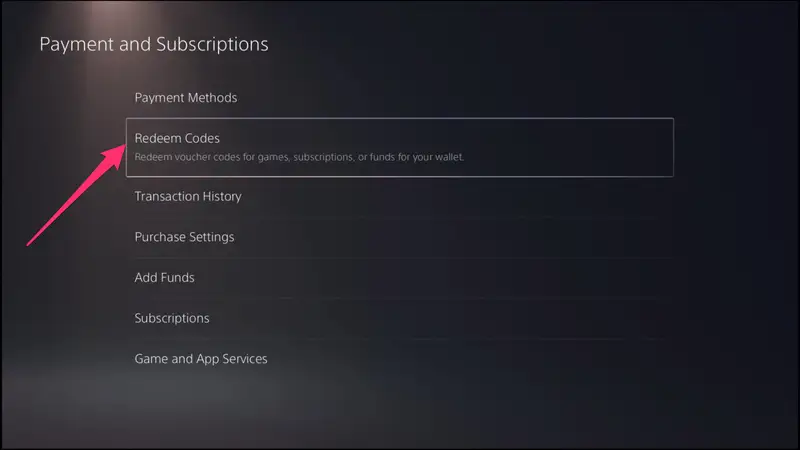Open the Payment Methods option

coord(186,97)
